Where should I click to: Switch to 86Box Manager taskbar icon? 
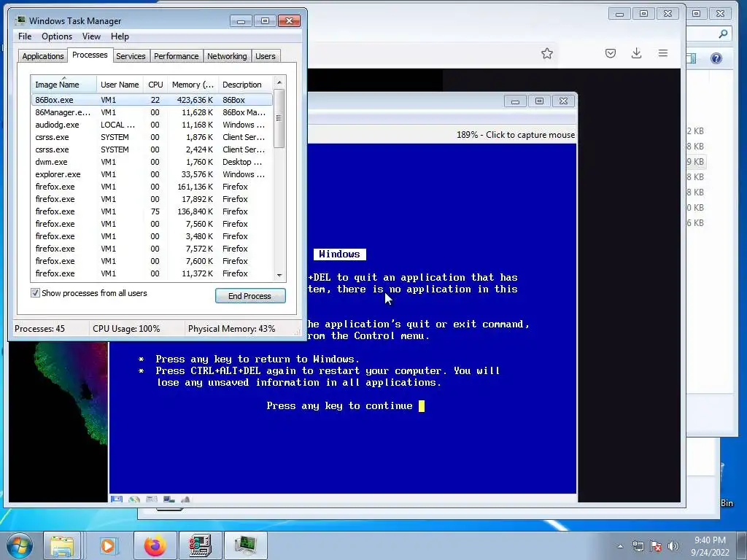tap(200, 545)
